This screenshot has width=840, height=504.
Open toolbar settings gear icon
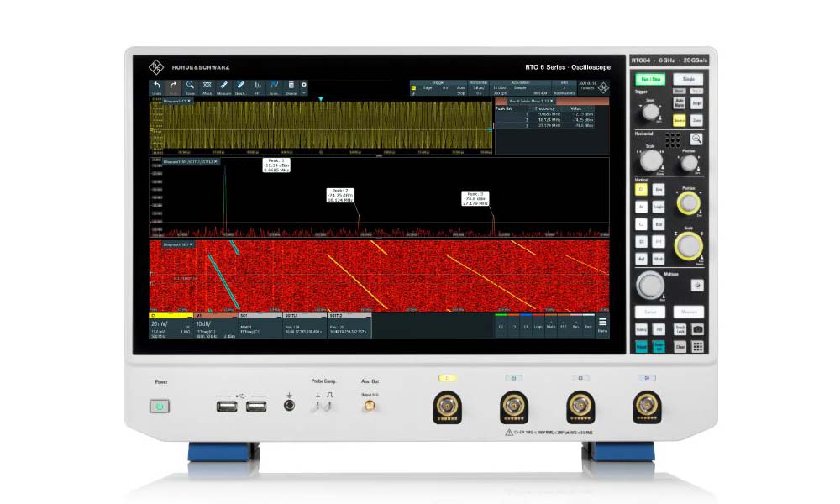304,85
